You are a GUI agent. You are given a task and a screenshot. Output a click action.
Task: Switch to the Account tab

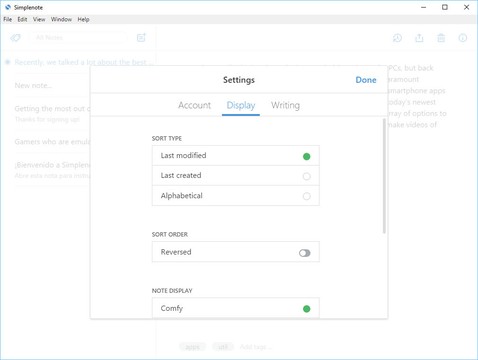coord(194,105)
